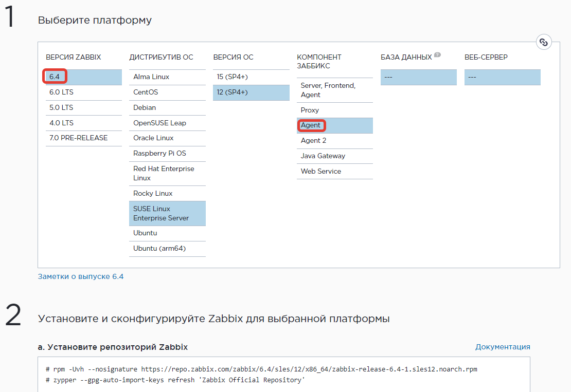571x392 pixels.
Task: Select the Agent 2 component
Action: pyautogui.click(x=313, y=141)
